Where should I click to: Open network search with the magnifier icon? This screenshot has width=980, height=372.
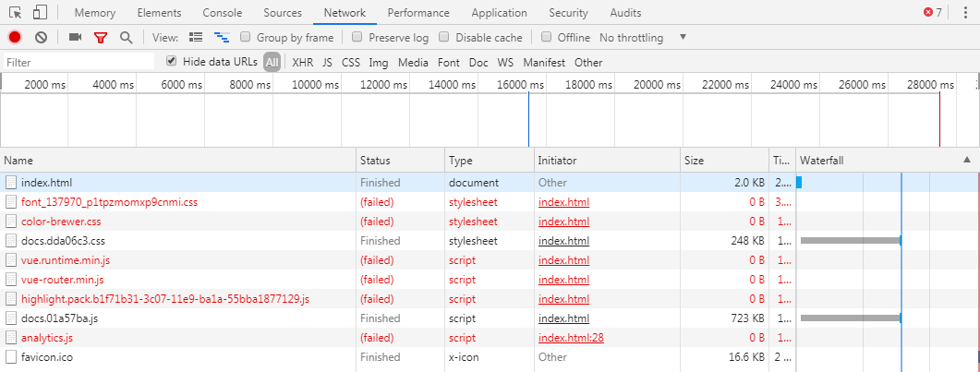click(127, 38)
